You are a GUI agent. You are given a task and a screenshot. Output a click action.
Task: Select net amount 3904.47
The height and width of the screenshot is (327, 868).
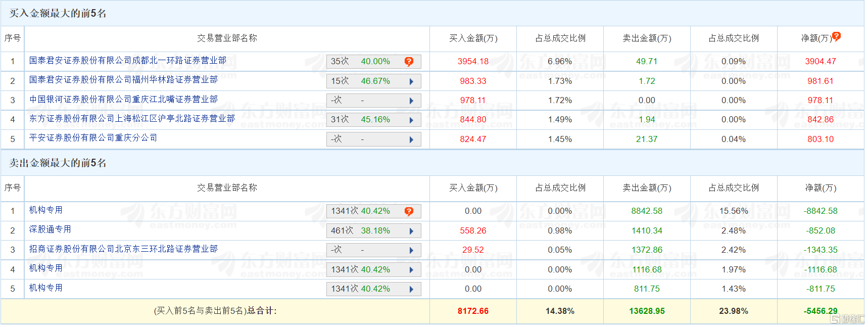pyautogui.click(x=821, y=61)
